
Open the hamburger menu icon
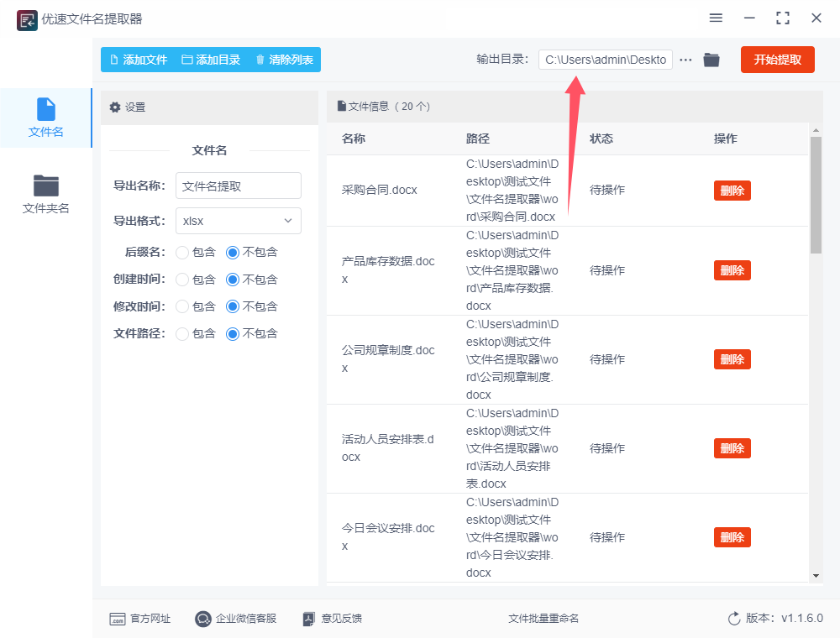(716, 18)
